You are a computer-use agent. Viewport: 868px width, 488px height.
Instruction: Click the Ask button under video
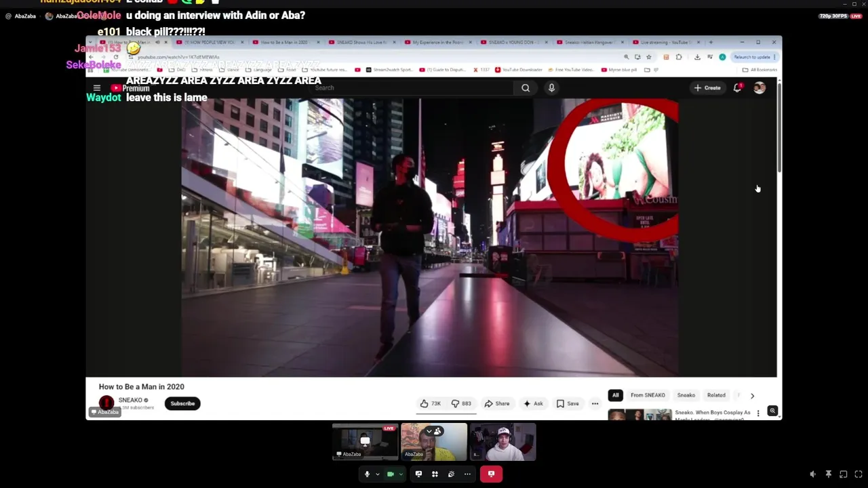(x=532, y=403)
